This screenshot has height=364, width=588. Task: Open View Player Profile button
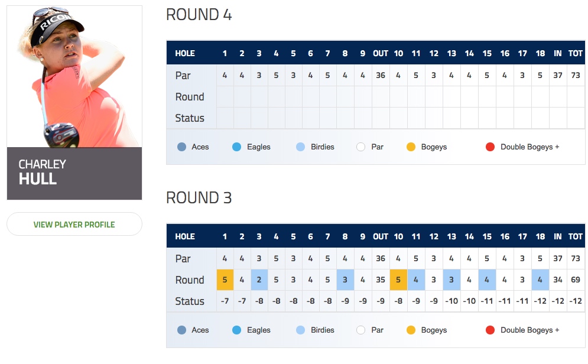(74, 224)
